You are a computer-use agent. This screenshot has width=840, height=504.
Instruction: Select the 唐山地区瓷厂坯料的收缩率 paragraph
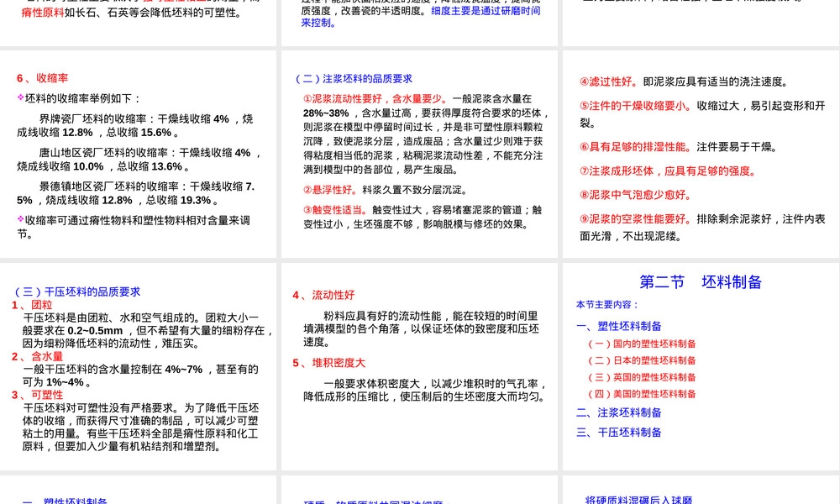tap(139, 160)
